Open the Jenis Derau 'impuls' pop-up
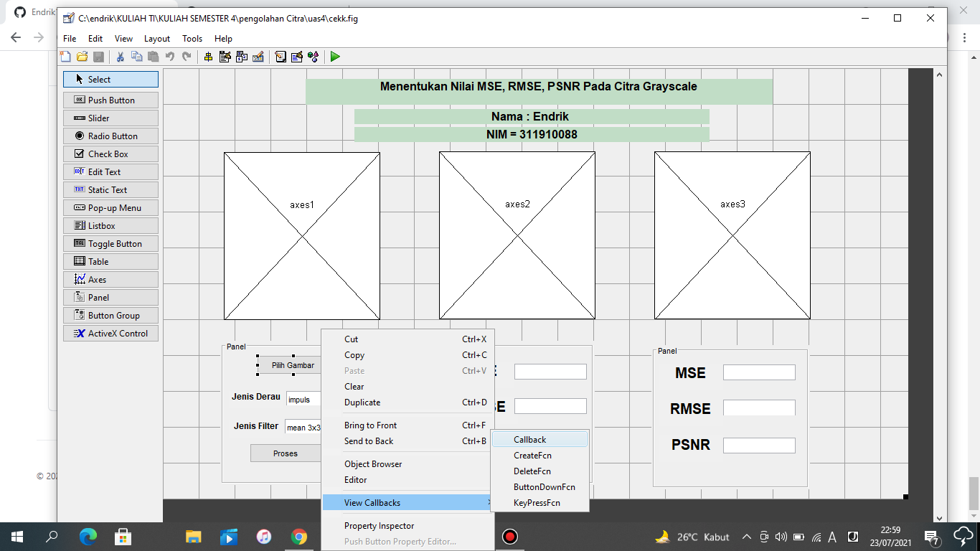980x551 pixels. (x=303, y=400)
